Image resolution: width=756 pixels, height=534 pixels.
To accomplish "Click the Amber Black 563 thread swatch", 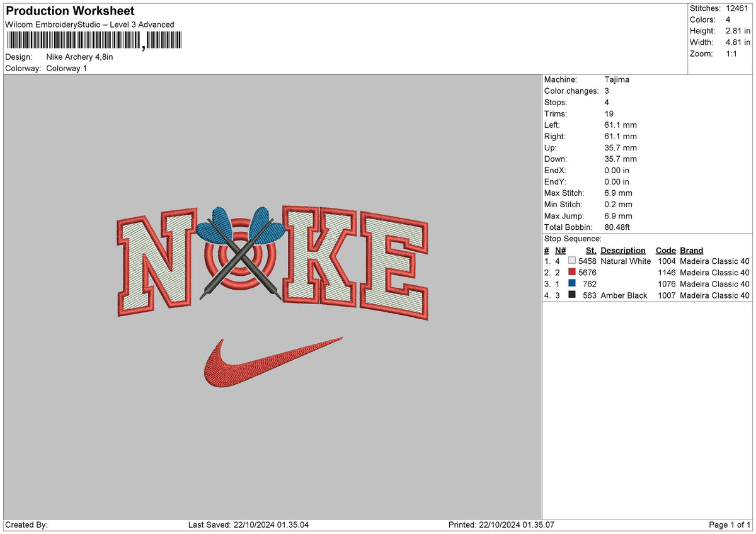I will pos(572,295).
